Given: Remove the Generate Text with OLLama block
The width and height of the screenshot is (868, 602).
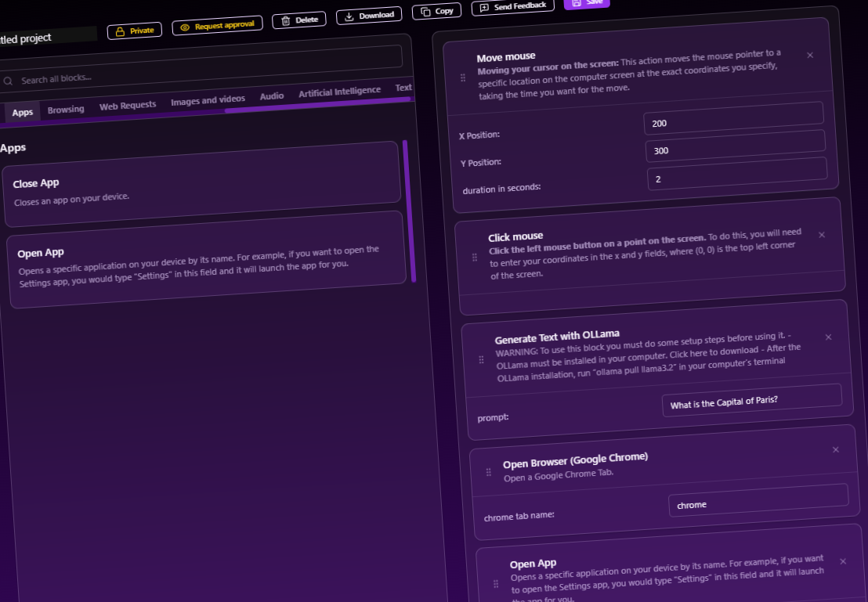Looking at the screenshot, I should [828, 337].
